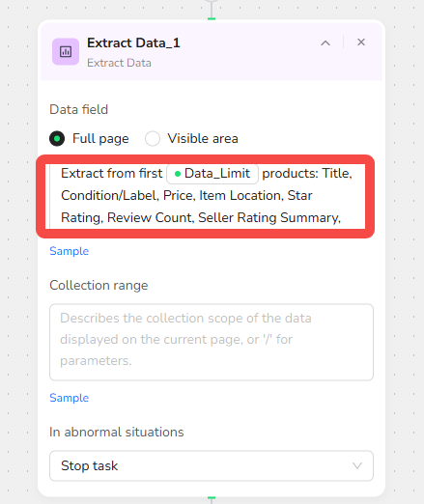The width and height of the screenshot is (424, 504).
Task: Click the Visible area label text
Action: pos(203,139)
